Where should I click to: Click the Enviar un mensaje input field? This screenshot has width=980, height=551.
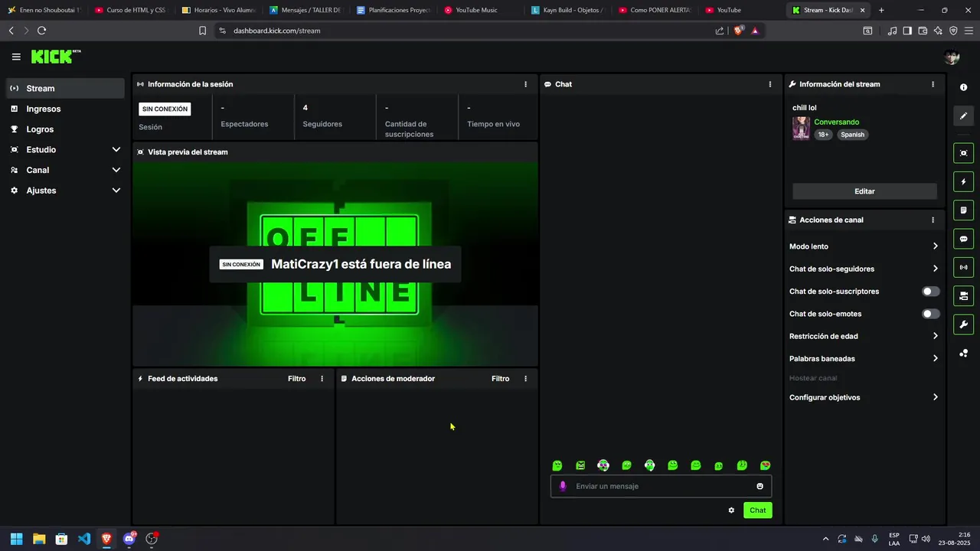point(661,486)
